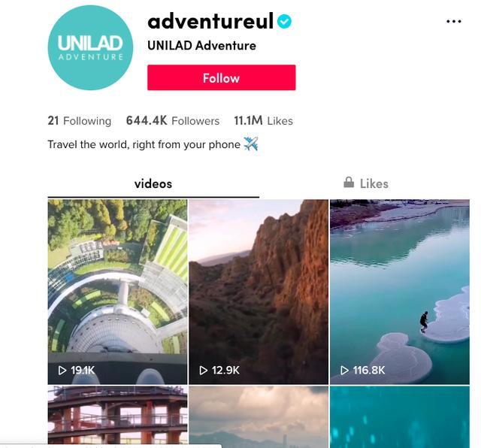Click the UNILAD Adventure profile avatar
Screen dimensions: 481x448
(90, 47)
